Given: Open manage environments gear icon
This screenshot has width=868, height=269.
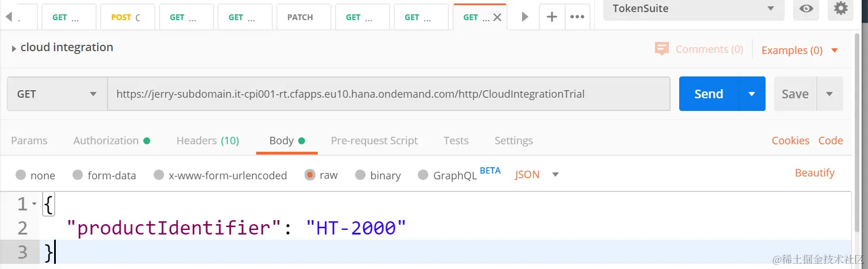Looking at the screenshot, I should pos(841,9).
